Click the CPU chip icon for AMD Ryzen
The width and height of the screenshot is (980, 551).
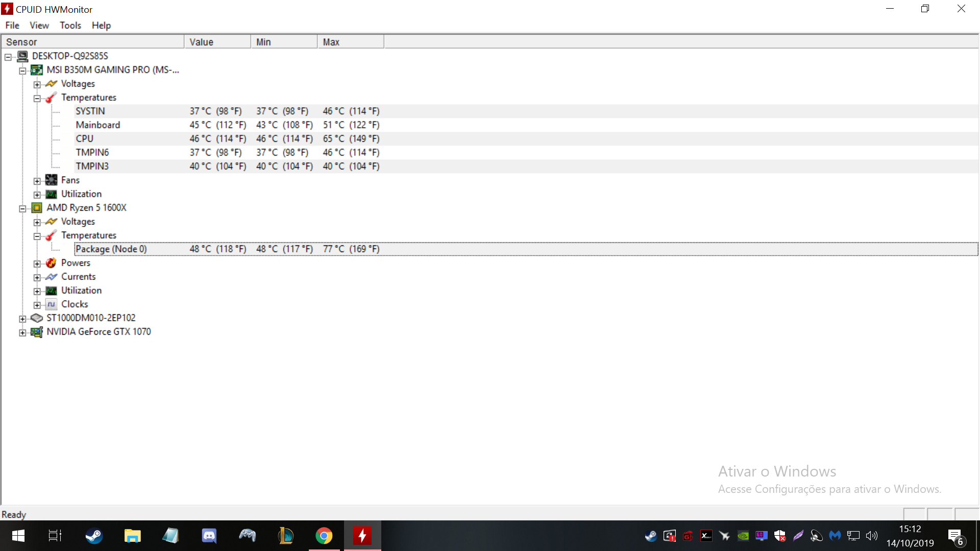pyautogui.click(x=37, y=208)
